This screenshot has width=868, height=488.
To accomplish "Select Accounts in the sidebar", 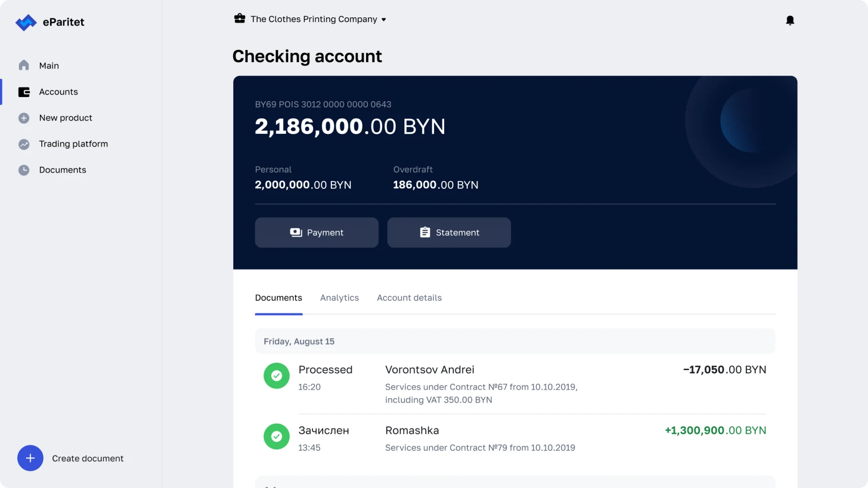I will [x=59, y=92].
